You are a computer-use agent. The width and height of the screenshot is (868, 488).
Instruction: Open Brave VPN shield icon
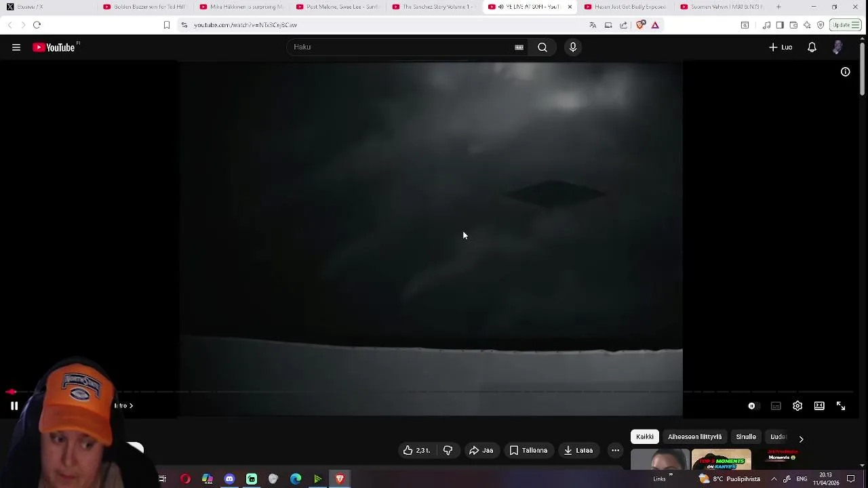coord(821,25)
